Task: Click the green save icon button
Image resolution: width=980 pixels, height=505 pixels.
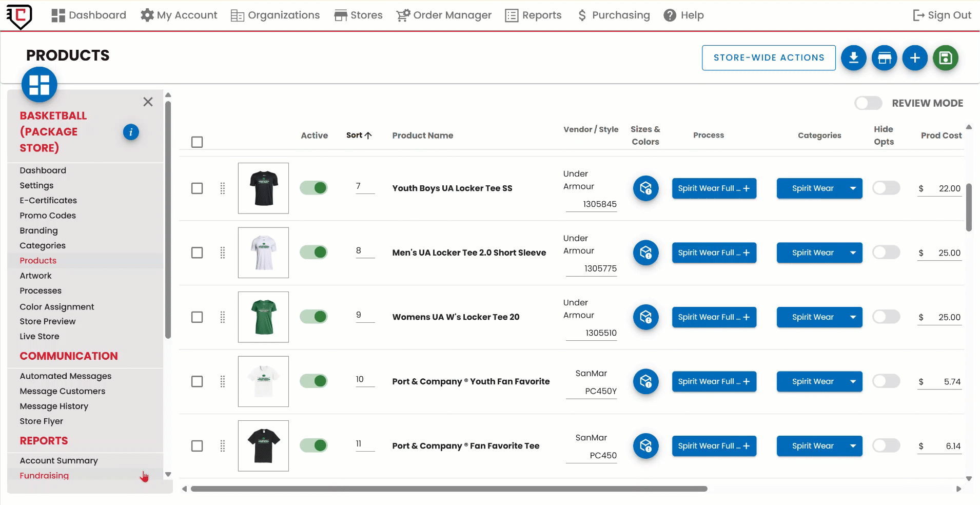Action: point(945,58)
